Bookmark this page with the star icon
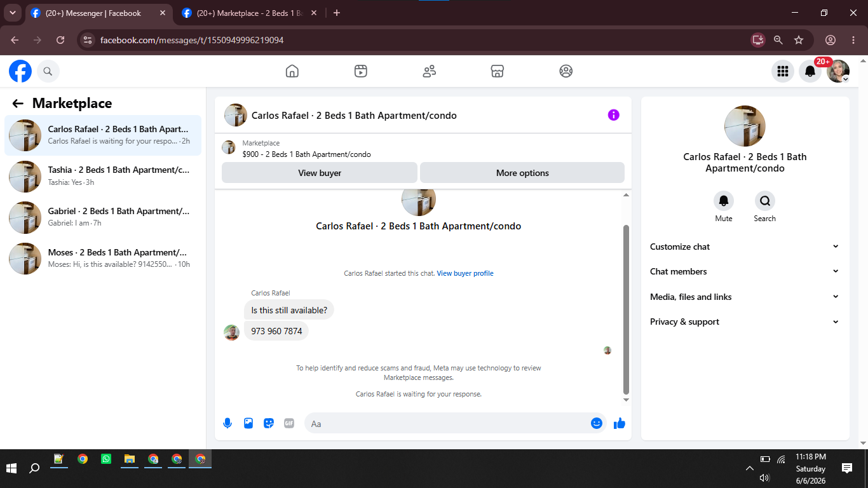Screen dimensions: 868x488 799,40
